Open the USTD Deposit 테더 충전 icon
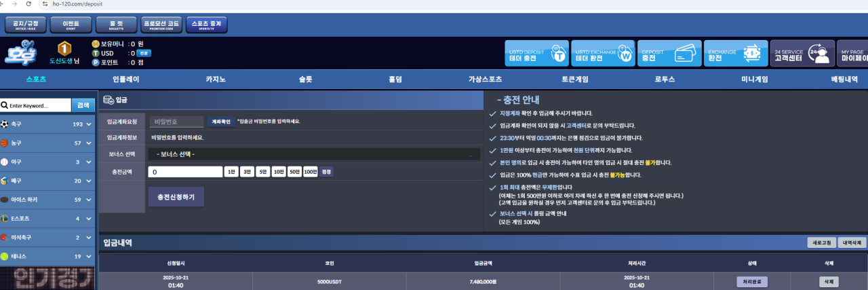 [x=557, y=54]
